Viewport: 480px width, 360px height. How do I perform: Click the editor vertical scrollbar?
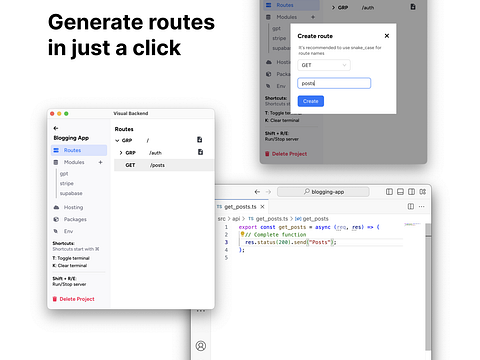coord(428,287)
